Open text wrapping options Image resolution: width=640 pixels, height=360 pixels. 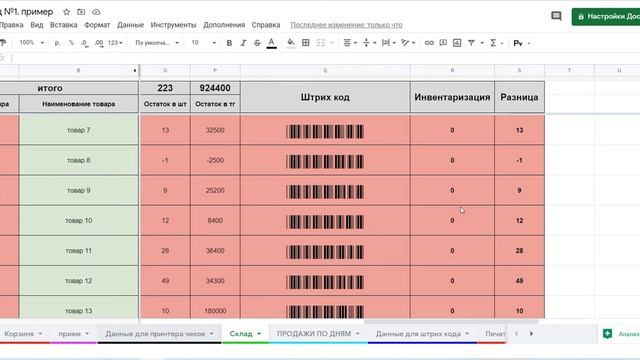[388, 42]
